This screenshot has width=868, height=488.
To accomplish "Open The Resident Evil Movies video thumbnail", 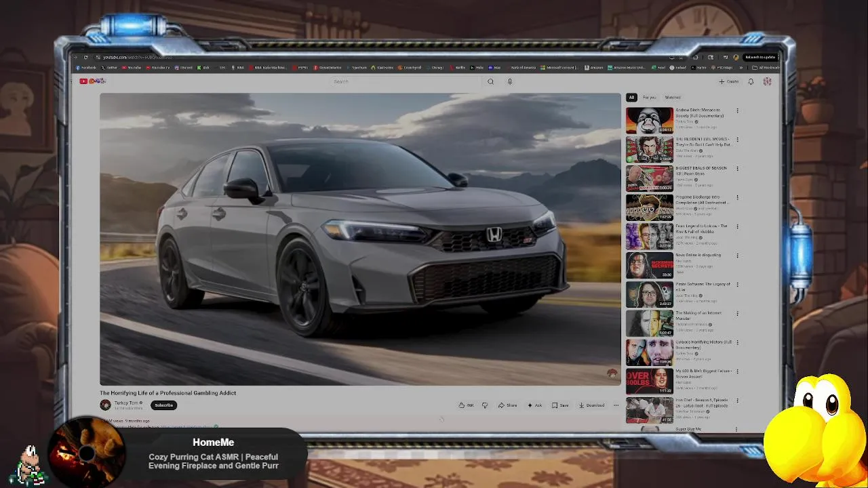I will [x=650, y=149].
